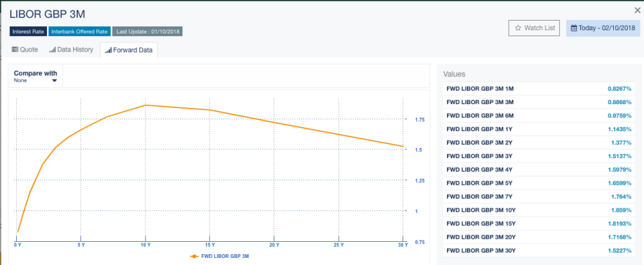Click the chart curve peak at 10 Y

point(146,105)
